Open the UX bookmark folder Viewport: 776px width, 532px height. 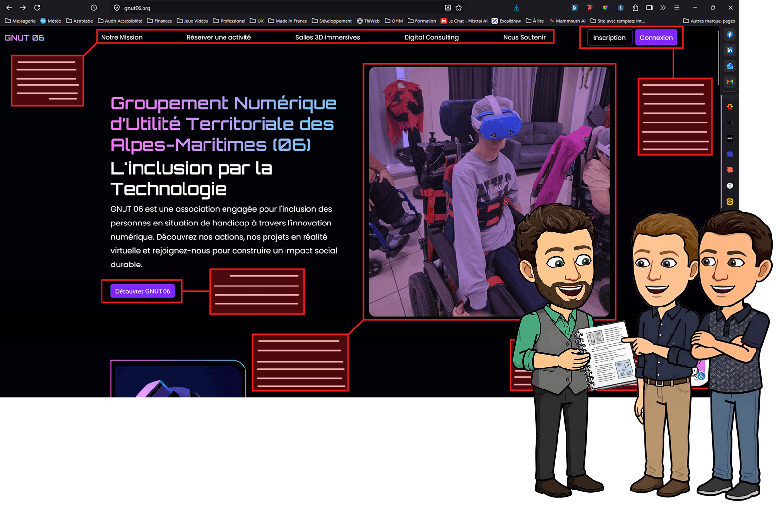click(x=257, y=21)
